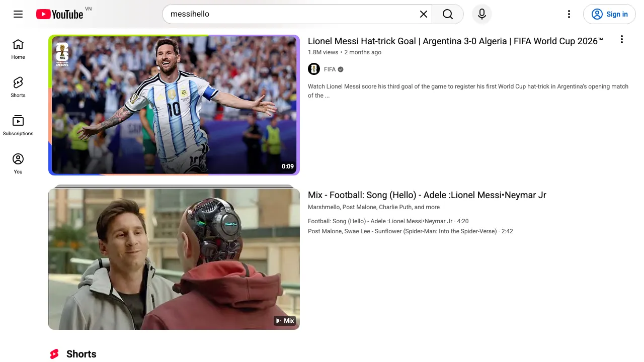Open Subscriptions in the sidebar
644x362 pixels.
(18, 126)
